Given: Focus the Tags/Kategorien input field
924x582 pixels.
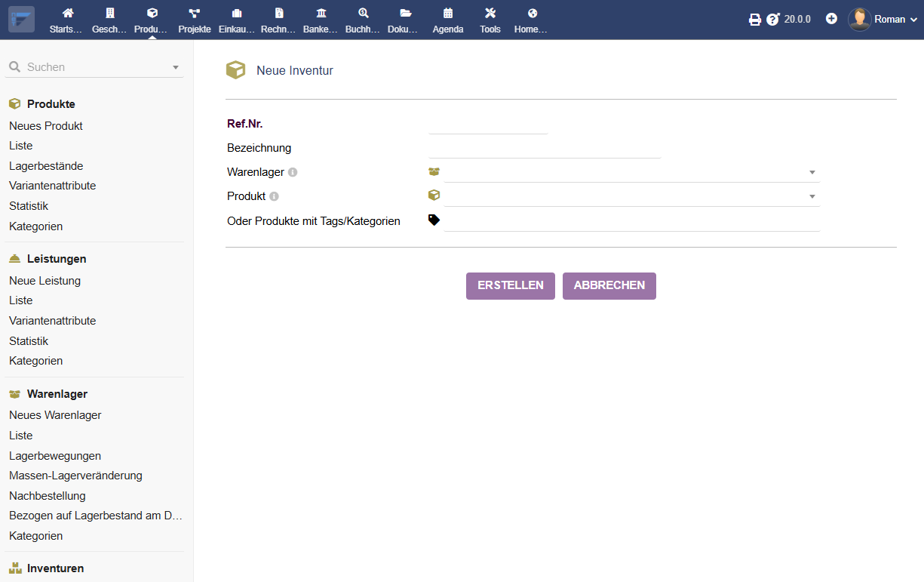Looking at the screenshot, I should point(631,221).
